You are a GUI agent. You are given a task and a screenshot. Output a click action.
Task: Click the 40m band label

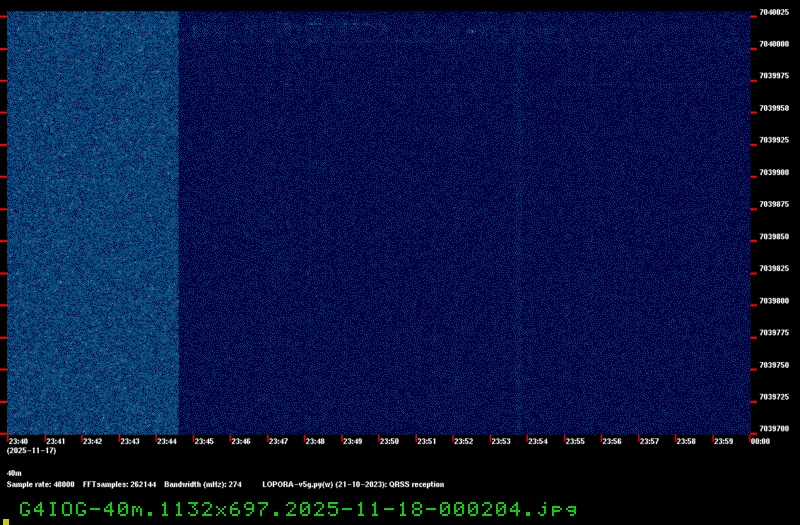point(14,473)
